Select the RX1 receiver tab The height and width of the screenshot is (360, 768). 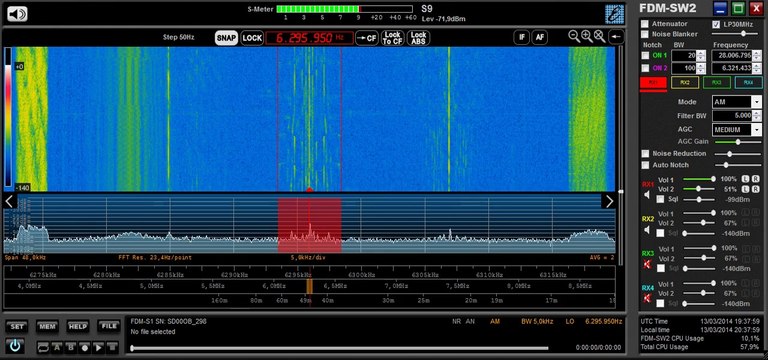[x=653, y=83]
